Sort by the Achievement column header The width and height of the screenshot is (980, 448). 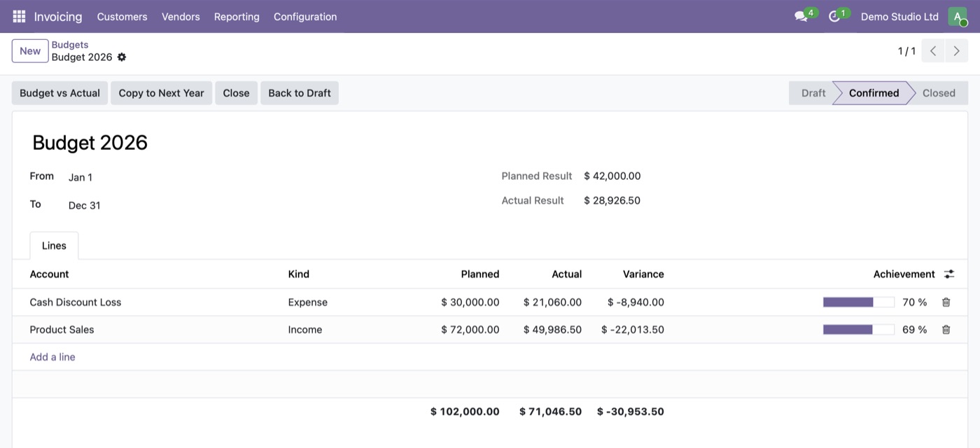click(x=904, y=274)
